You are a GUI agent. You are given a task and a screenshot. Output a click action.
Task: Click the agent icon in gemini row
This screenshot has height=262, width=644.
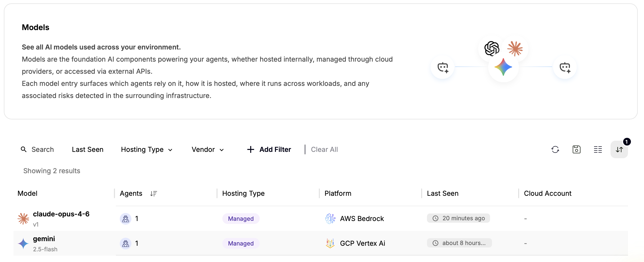pos(126,243)
